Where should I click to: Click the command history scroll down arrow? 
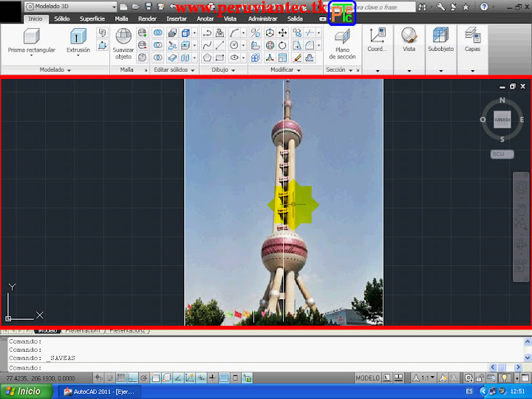[528, 358]
